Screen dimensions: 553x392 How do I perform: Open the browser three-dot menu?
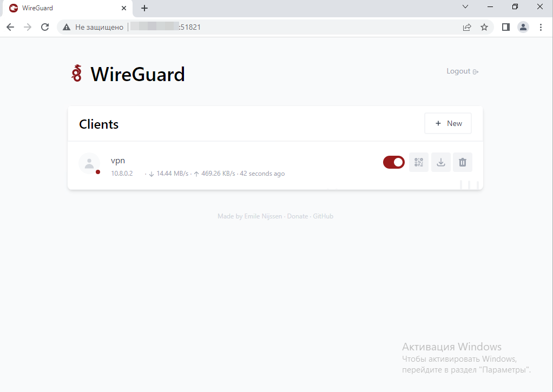pyautogui.click(x=541, y=27)
